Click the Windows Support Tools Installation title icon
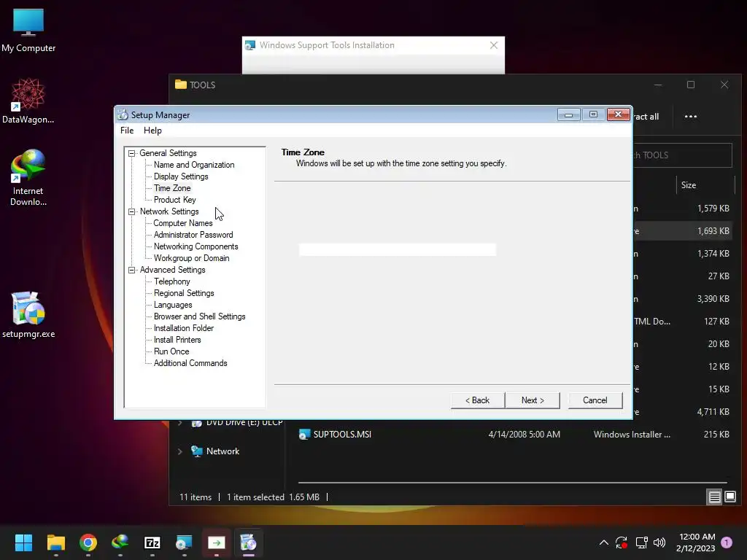The width and height of the screenshot is (747, 560). tap(250, 45)
